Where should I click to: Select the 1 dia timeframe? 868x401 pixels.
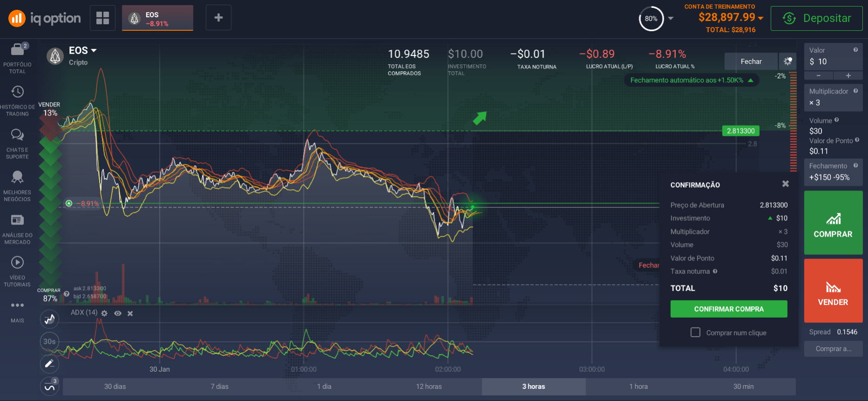tap(324, 387)
